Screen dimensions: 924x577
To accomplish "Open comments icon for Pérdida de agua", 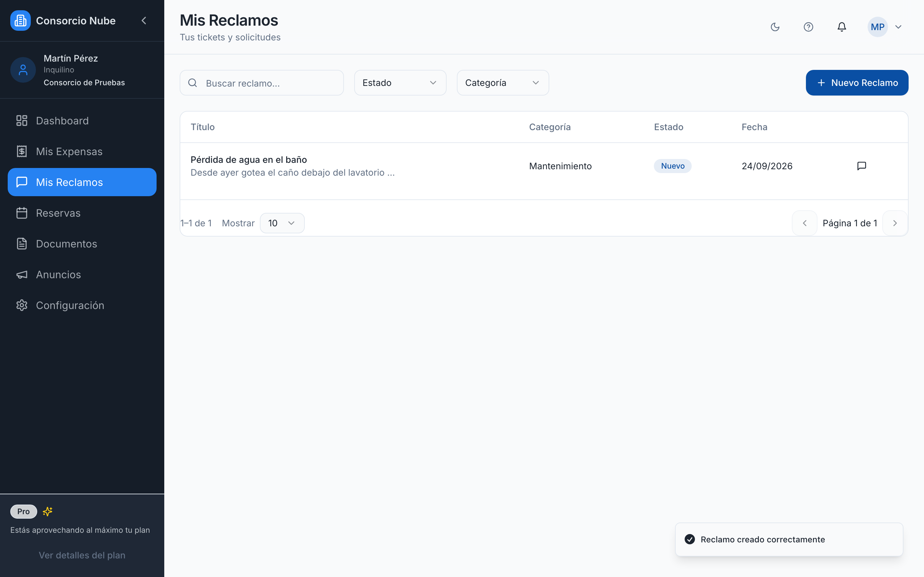I will tap(861, 166).
